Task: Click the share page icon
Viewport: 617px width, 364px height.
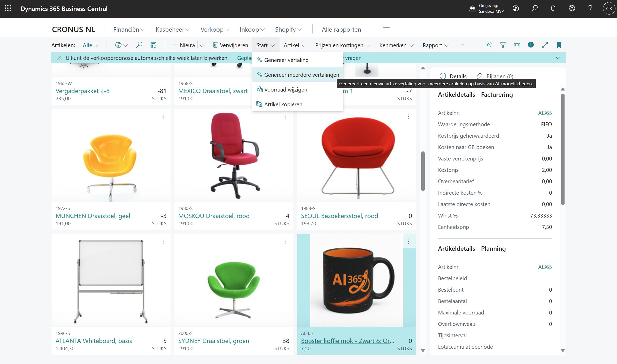Action: (489, 45)
